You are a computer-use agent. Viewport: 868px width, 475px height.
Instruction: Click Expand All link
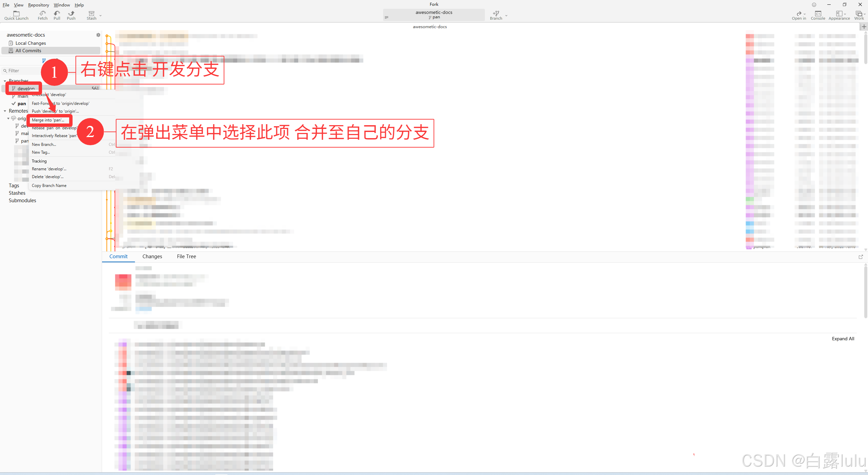[843, 339]
